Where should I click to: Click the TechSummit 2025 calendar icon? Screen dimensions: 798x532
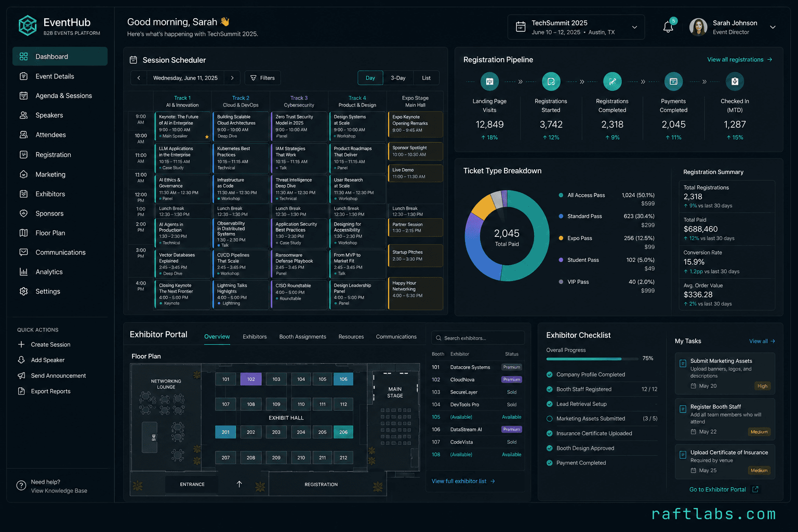521,27
